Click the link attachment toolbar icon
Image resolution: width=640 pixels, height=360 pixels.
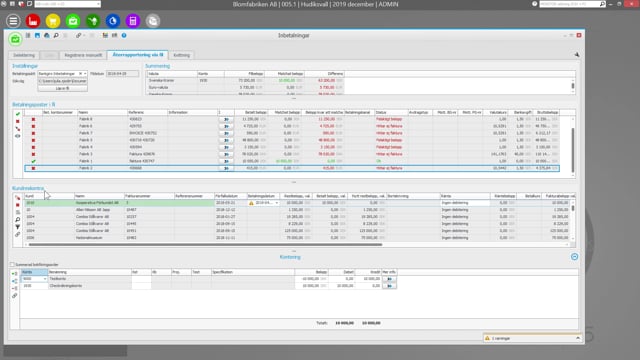coord(78,36)
